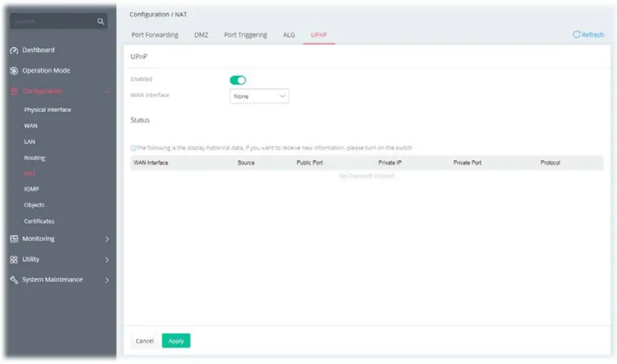This screenshot has height=364, width=617.
Task: Click the Configuration hamburger icon
Action: [14, 91]
